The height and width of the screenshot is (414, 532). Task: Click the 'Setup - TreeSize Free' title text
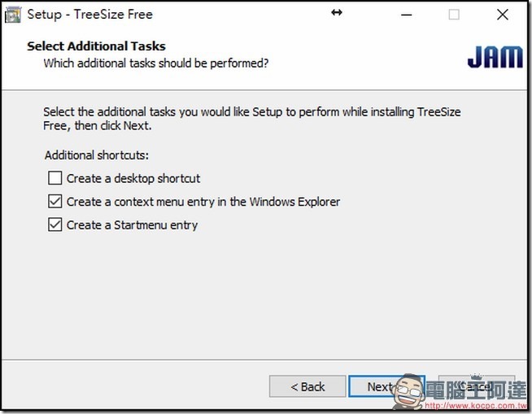pyautogui.click(x=89, y=14)
